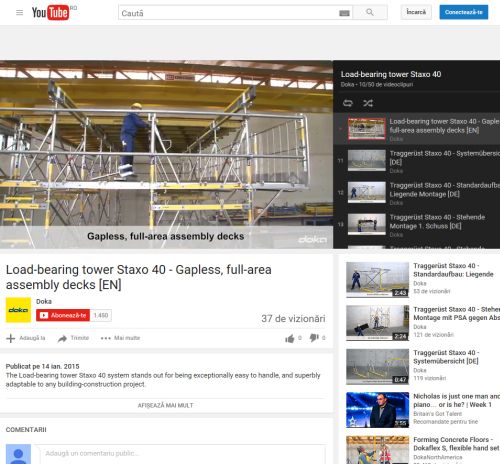Viewport: 500px width, 464px height.
Task: Select playlist item Traggerüst Staxo 40 Systemübersicht
Action: [417, 161]
